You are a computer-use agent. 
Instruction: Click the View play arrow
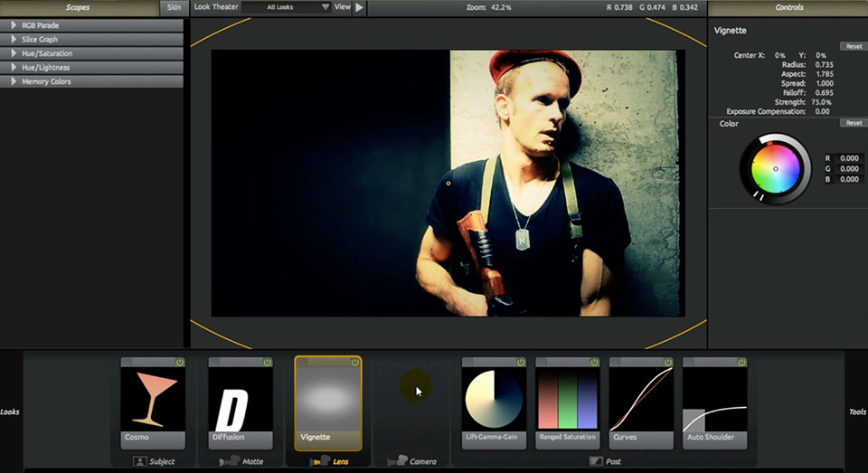[x=359, y=7]
